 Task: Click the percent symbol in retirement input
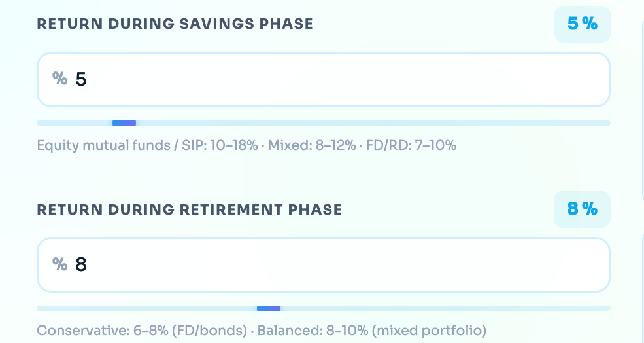[x=60, y=264]
